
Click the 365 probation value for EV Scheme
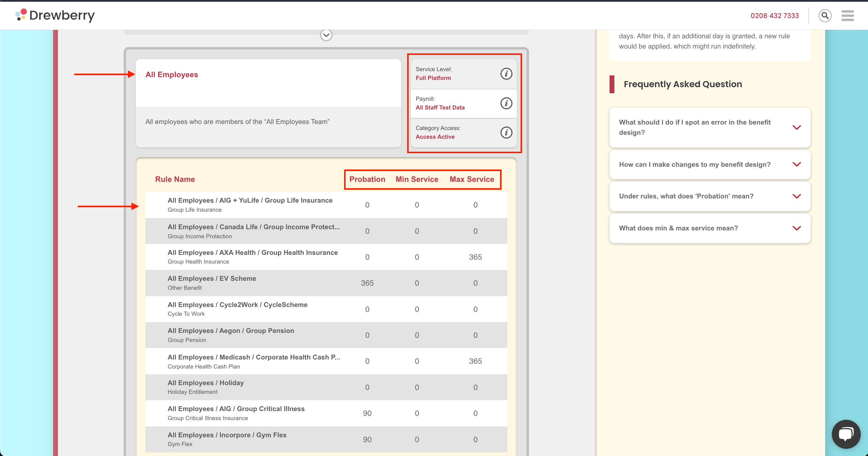[367, 283]
